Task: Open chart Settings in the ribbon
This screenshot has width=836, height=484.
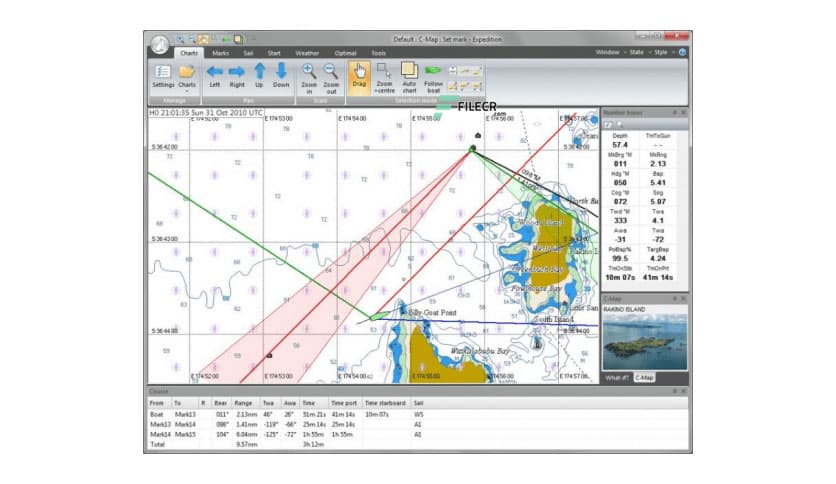Action: (163, 77)
